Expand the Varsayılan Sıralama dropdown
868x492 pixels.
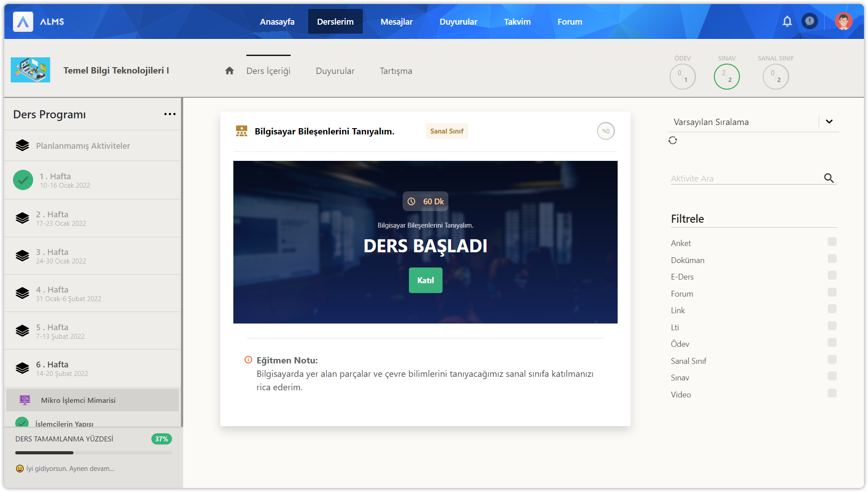(x=829, y=121)
